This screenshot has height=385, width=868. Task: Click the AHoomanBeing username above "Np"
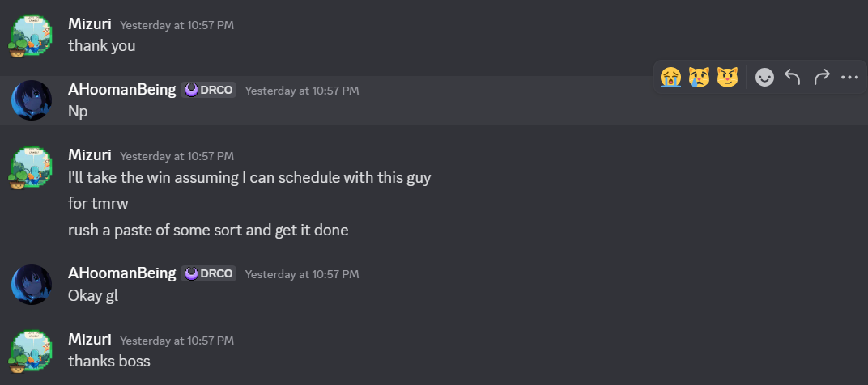point(122,90)
